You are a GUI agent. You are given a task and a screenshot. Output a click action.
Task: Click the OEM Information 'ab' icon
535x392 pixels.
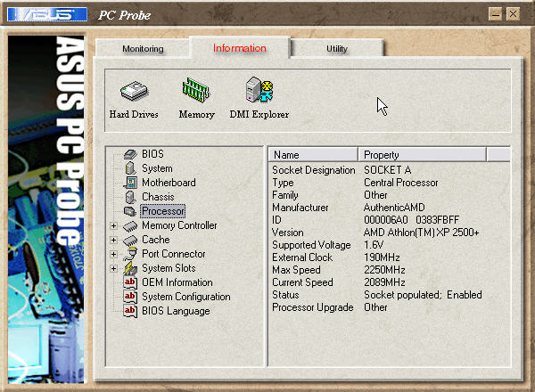pyautogui.click(x=130, y=282)
